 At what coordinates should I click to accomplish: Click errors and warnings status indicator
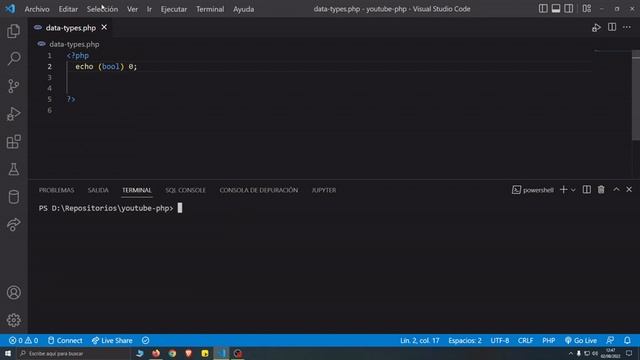(x=24, y=340)
